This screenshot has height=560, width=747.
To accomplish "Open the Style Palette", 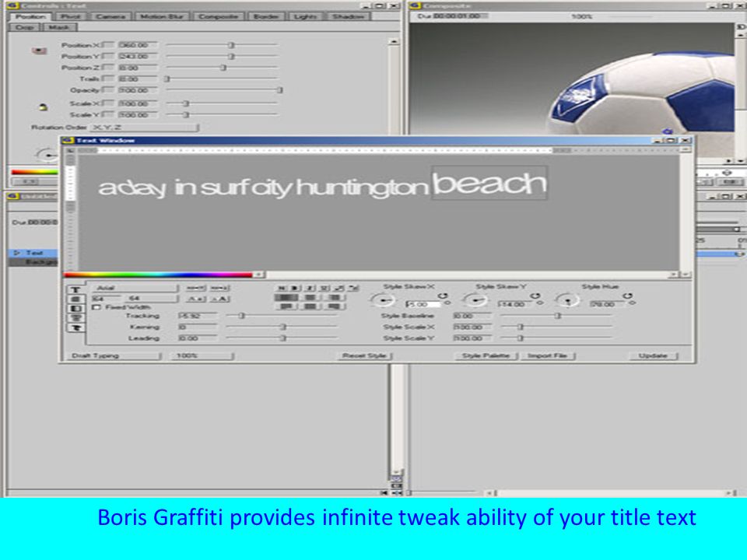I will coord(486,355).
